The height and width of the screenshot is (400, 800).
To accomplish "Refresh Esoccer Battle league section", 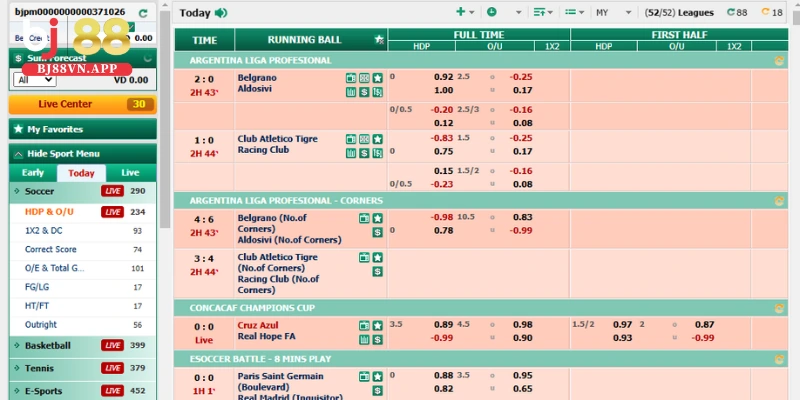I will [x=779, y=359].
